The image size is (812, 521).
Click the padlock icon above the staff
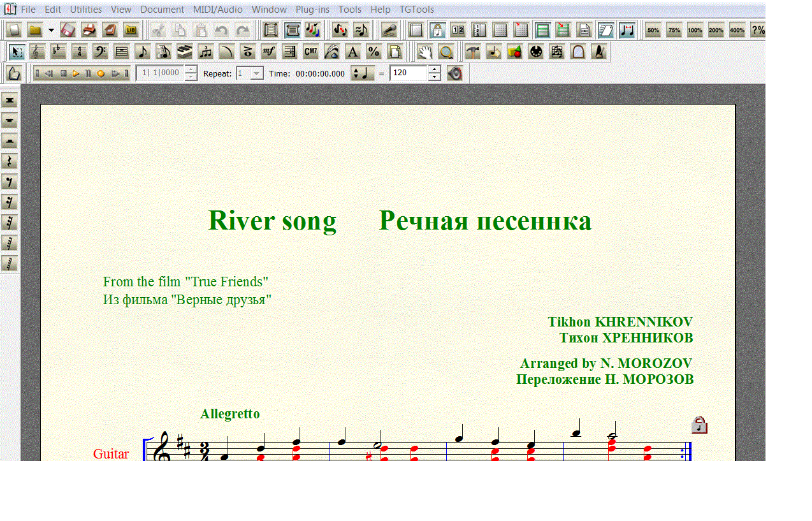[x=700, y=425]
